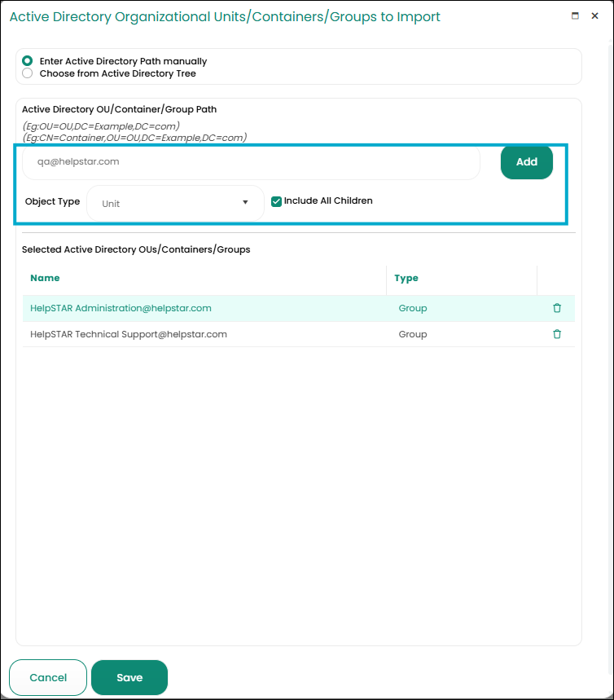
Task: Sort by the Type column header
Action: (x=406, y=278)
